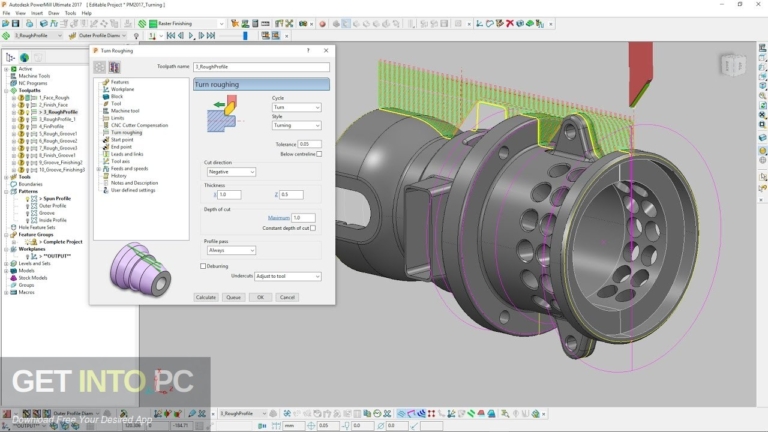Click the Feeds and Speeds toolbar icon
Screen dimensions: 768x432
tap(53, 24)
